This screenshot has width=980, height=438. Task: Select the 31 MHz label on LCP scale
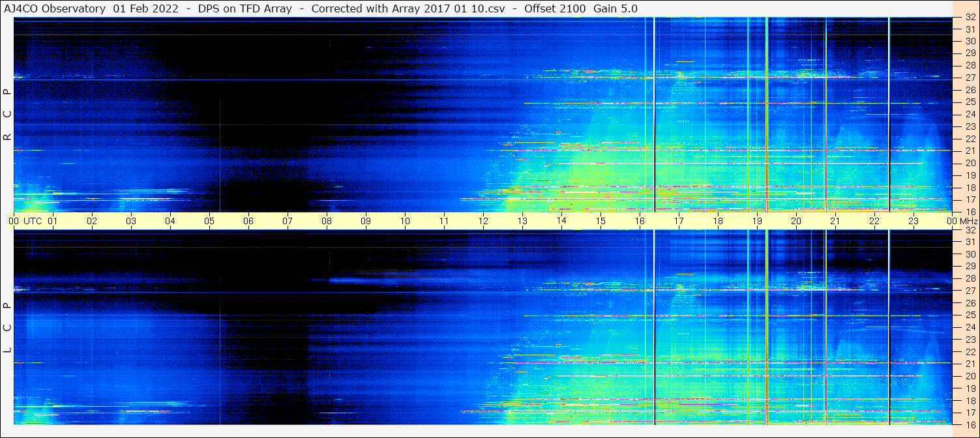(970, 242)
